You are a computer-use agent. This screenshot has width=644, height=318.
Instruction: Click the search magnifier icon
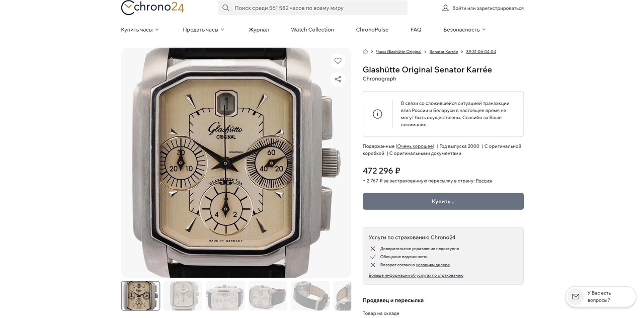(x=226, y=8)
